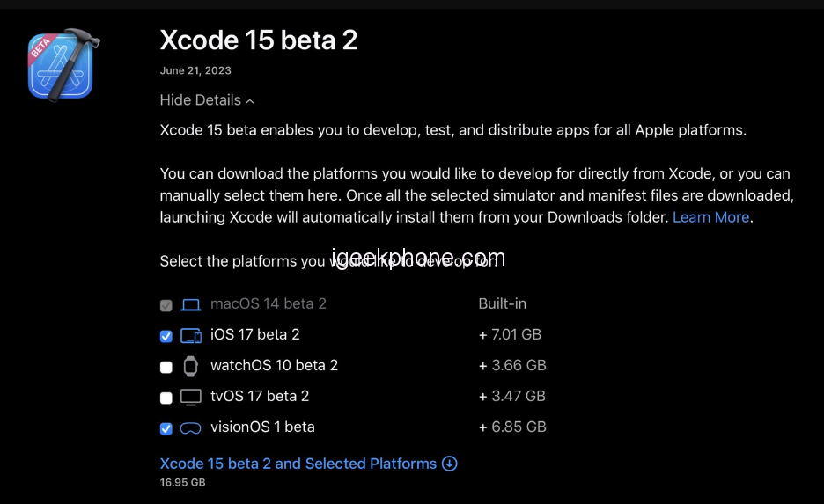This screenshot has width=824, height=504.
Task: Deselect the visionOS 1 beta checkbox
Action: pyautogui.click(x=166, y=428)
